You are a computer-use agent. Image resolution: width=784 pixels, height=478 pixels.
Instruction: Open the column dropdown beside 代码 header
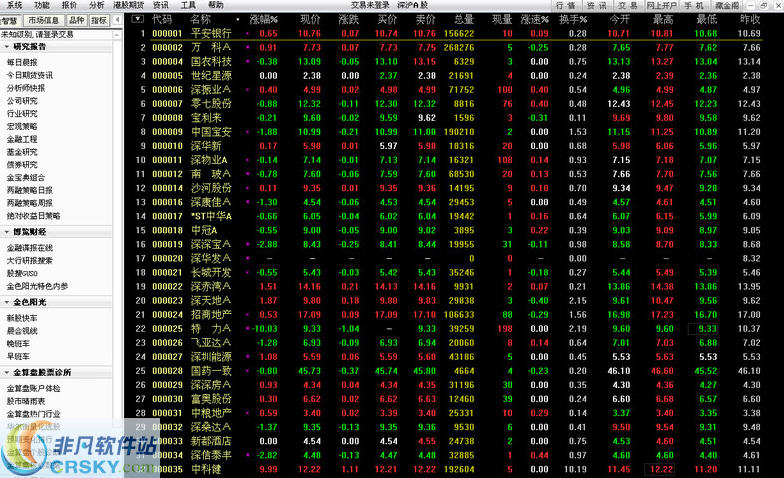138,19
